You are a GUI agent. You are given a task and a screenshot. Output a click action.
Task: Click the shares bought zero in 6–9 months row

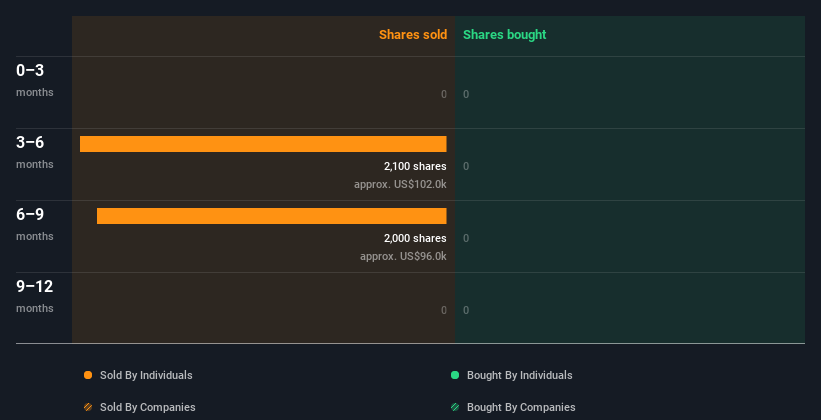coord(466,238)
